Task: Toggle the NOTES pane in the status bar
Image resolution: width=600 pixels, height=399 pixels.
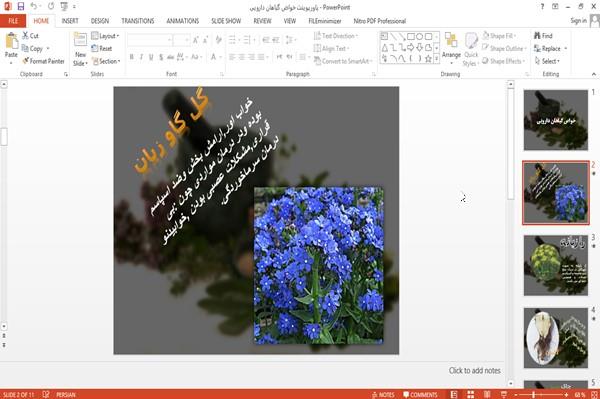Action: point(383,395)
